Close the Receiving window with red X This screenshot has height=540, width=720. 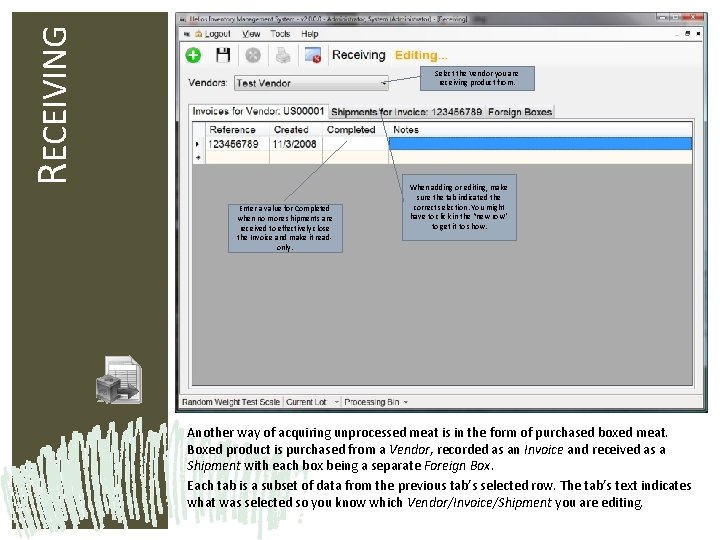pyautogui.click(x=695, y=17)
